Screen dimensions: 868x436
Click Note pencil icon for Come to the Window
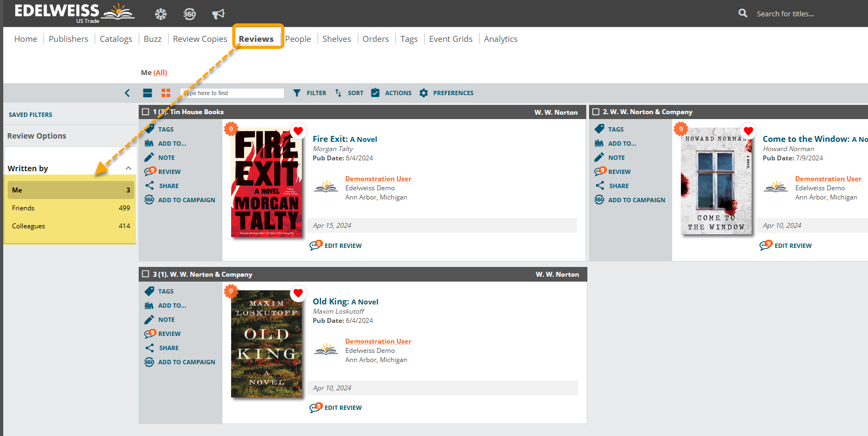(x=599, y=157)
